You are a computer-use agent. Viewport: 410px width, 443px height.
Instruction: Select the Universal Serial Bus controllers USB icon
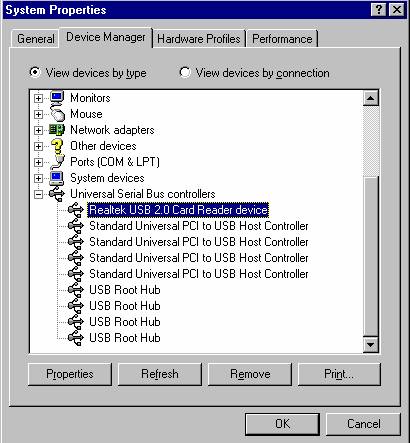(x=57, y=194)
